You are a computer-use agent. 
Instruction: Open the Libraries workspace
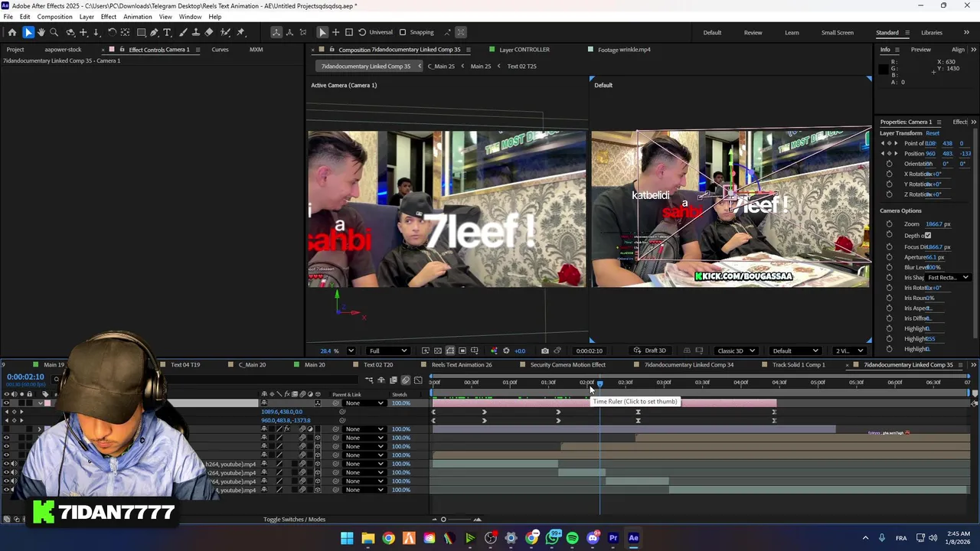click(932, 32)
